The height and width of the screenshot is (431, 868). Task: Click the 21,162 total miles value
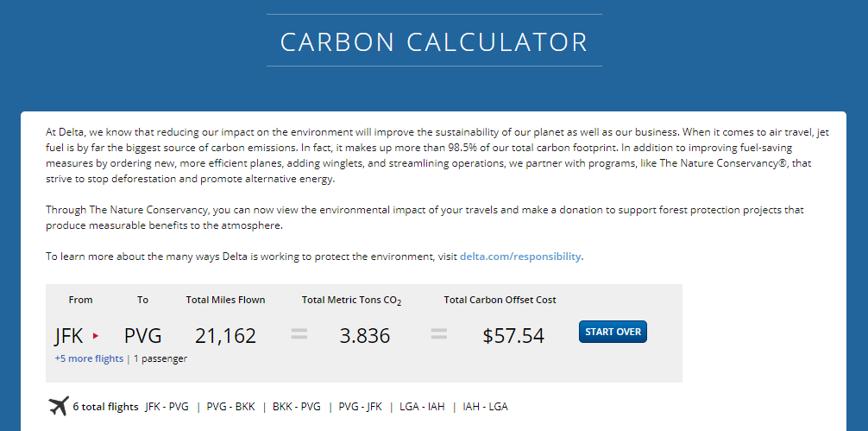(x=225, y=335)
